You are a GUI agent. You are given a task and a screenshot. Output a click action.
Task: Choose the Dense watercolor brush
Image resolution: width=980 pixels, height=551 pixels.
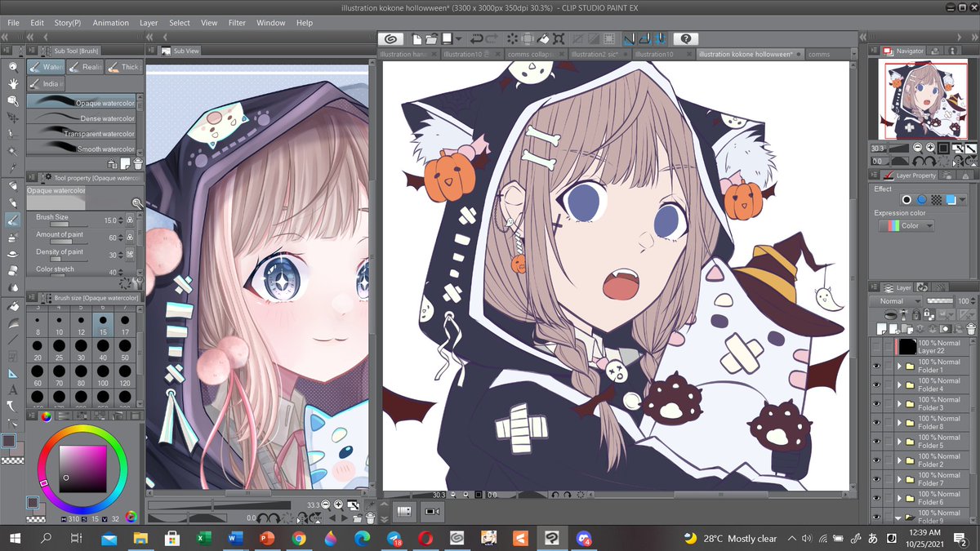[81, 118]
